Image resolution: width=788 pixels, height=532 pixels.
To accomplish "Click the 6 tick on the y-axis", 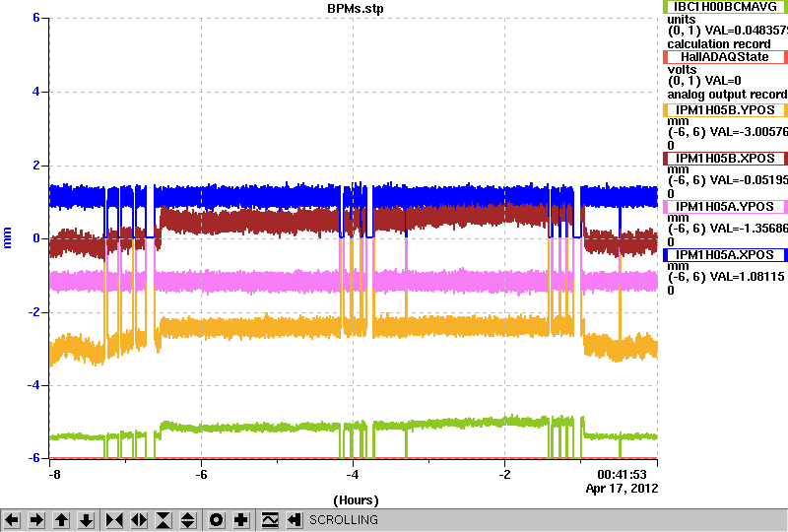I will (36, 18).
